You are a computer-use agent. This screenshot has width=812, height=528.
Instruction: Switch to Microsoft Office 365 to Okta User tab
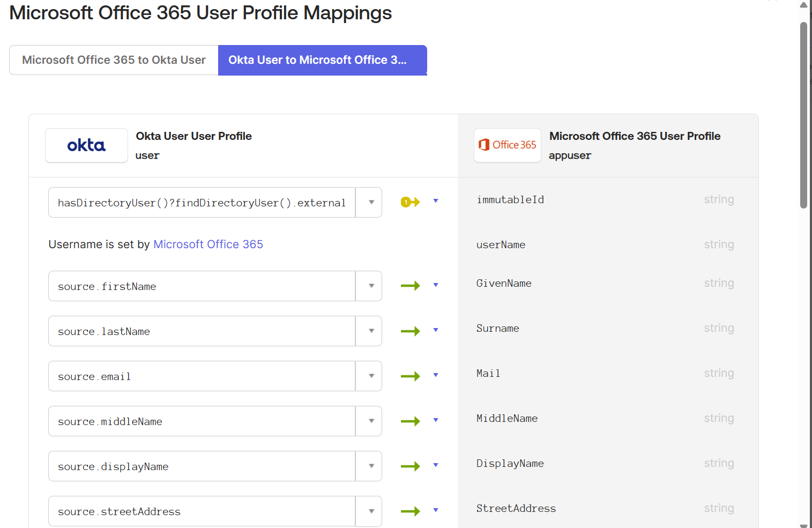pyautogui.click(x=114, y=60)
